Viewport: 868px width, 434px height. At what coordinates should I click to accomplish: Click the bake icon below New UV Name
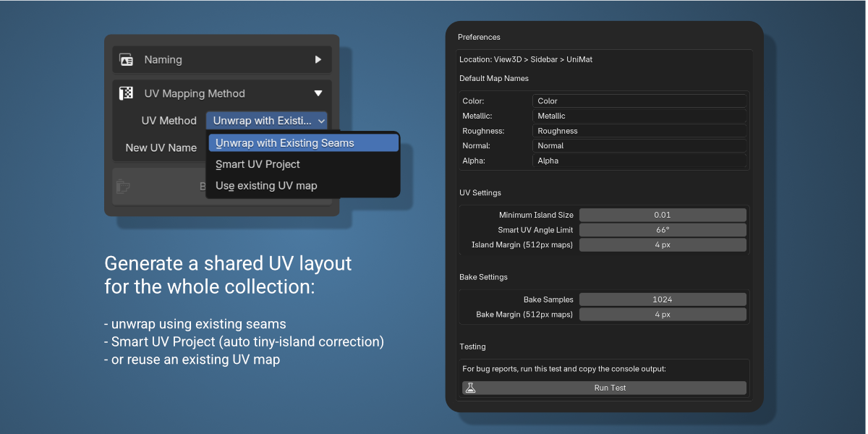[124, 187]
